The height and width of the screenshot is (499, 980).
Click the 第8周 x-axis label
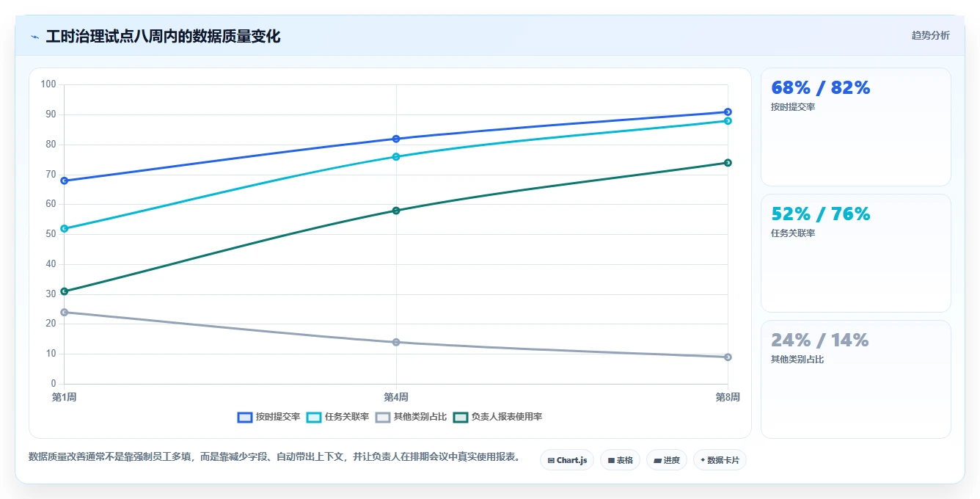tap(728, 397)
